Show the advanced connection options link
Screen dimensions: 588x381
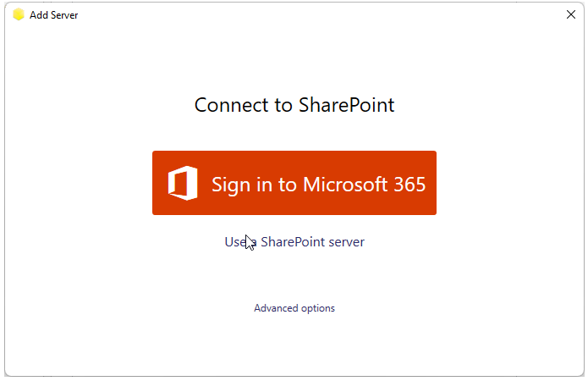[x=294, y=308]
